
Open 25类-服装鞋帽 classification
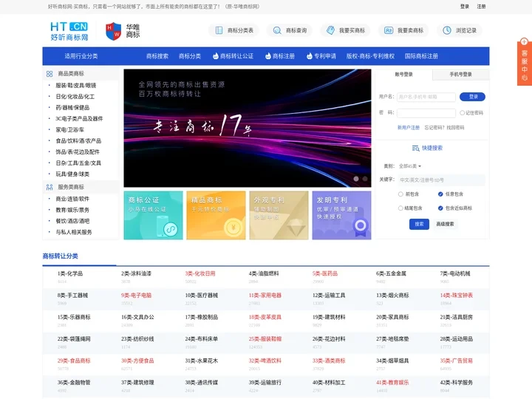[265, 339]
